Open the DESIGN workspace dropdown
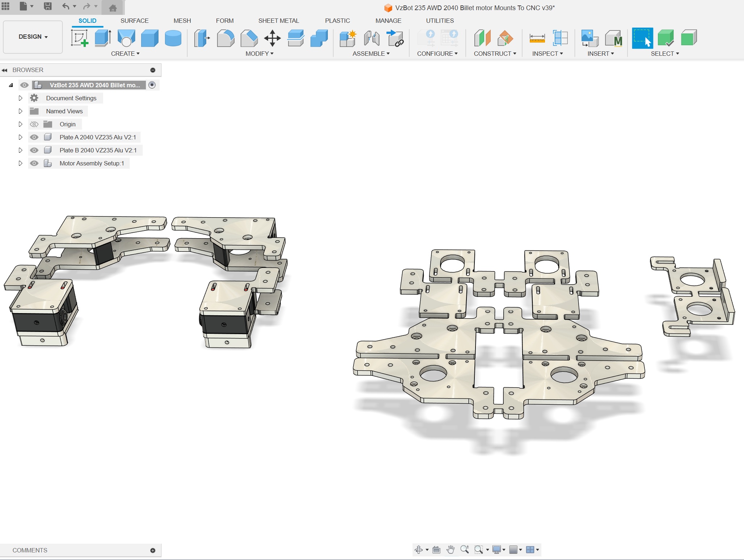744x560 pixels. click(33, 37)
